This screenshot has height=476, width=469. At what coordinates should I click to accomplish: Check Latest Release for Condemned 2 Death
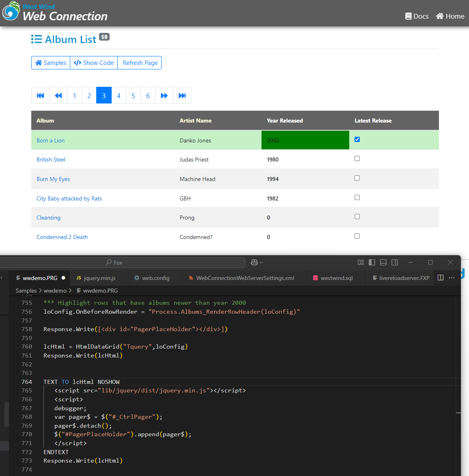pyautogui.click(x=357, y=236)
